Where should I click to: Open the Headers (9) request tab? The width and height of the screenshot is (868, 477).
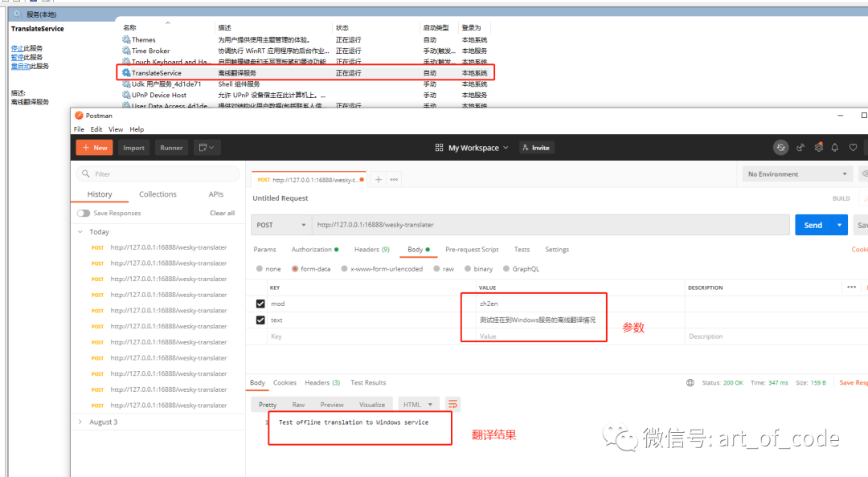(372, 250)
